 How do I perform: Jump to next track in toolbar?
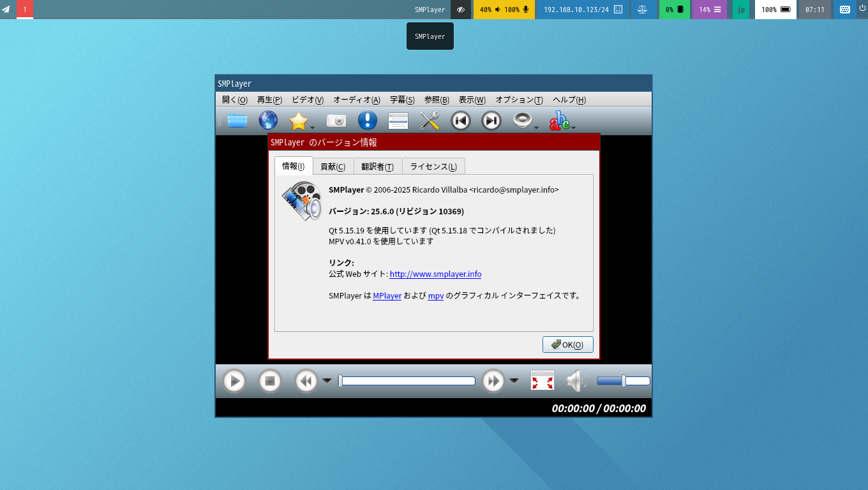(x=491, y=121)
